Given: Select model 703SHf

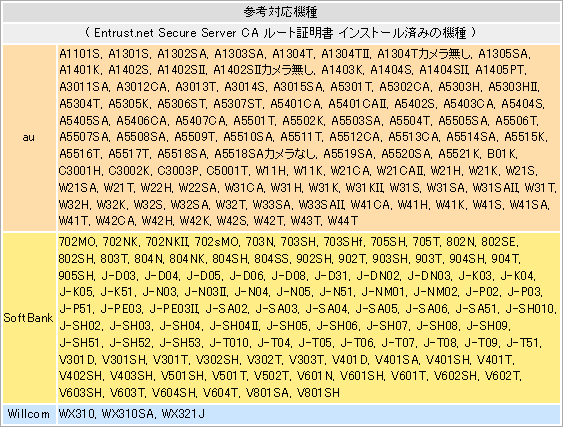Looking at the screenshot, I should point(344,242).
